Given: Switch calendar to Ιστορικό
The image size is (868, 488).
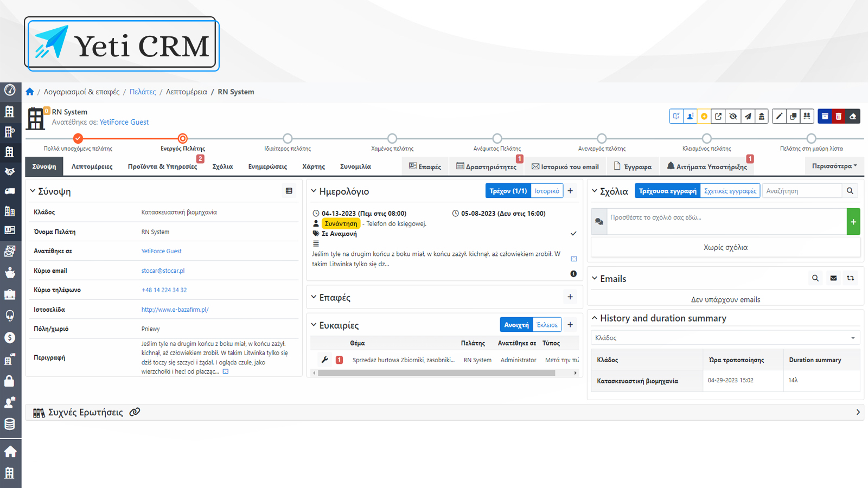Looking at the screenshot, I should tap(547, 191).
